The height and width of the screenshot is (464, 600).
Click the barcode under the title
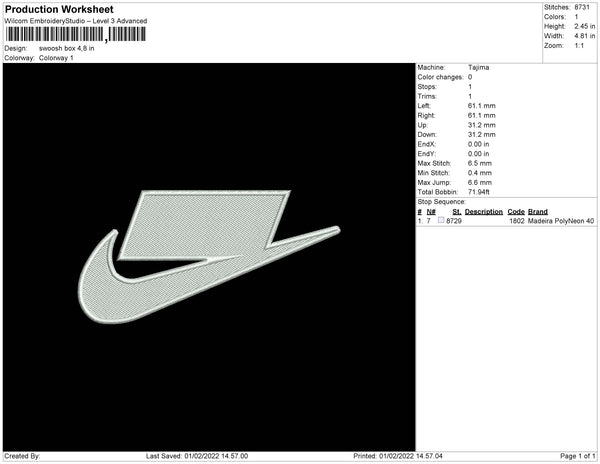(75, 34)
